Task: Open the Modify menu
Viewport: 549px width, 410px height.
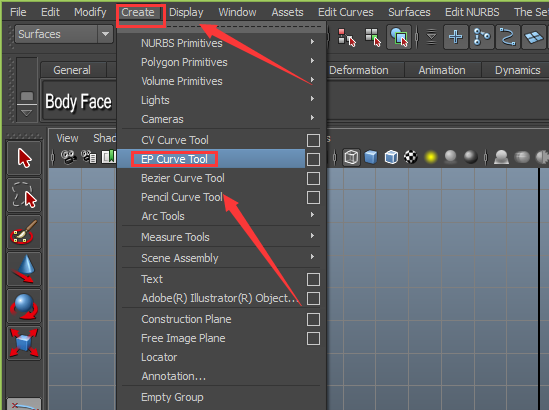Action: 90,12
